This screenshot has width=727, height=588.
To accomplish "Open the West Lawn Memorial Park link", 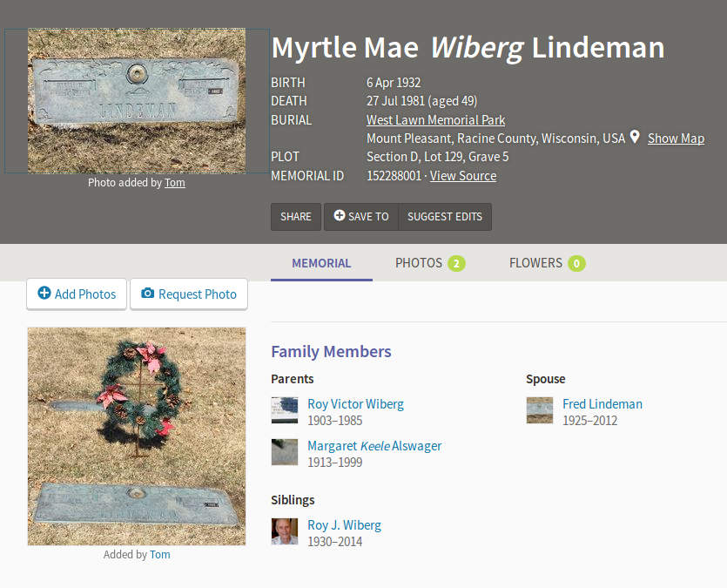I will pyautogui.click(x=435, y=120).
